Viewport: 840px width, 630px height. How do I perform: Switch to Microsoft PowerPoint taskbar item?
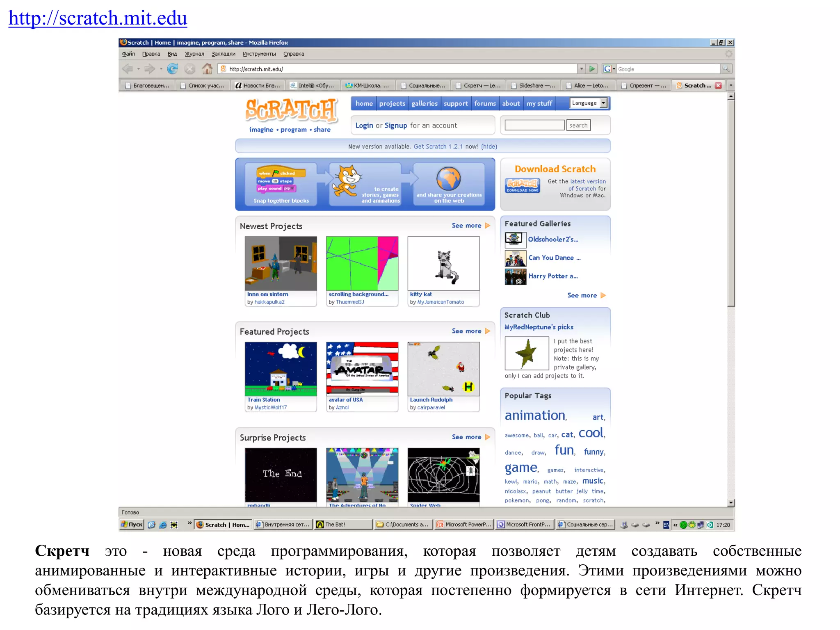463,525
